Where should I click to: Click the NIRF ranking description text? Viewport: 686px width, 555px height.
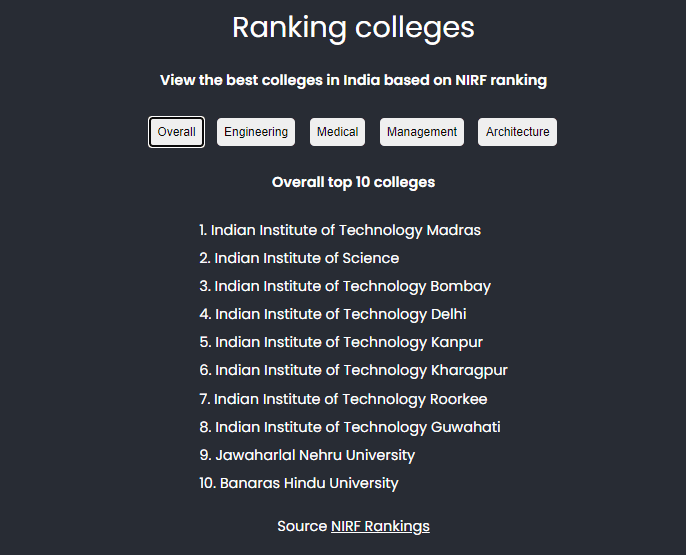click(x=353, y=80)
